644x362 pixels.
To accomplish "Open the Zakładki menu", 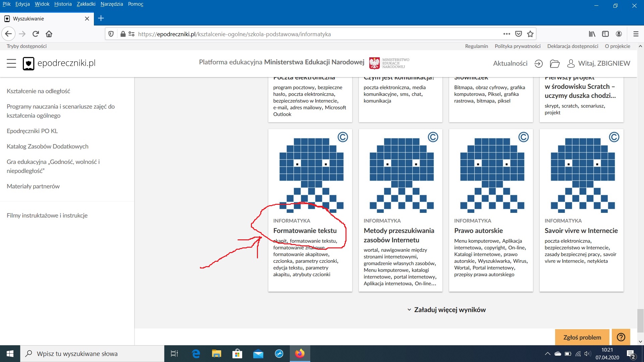I will [x=86, y=4].
